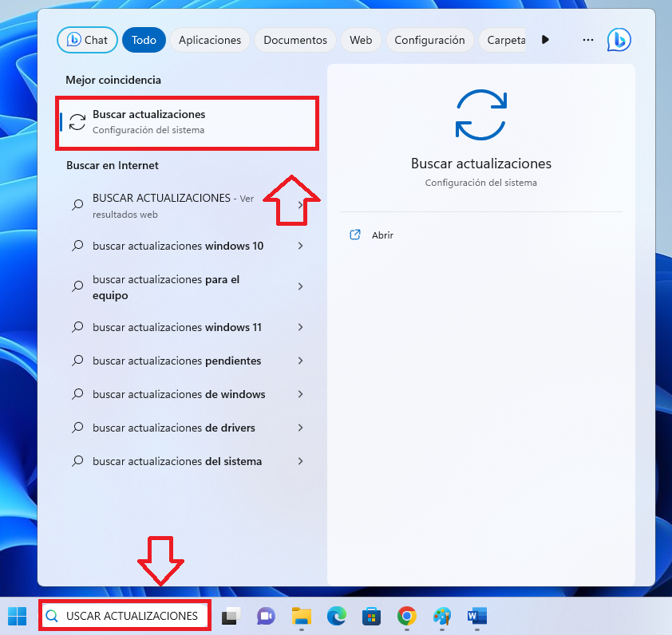
Task: Expand 'buscar actualizaciones pendientes' suggestion chevron
Action: tap(300, 361)
